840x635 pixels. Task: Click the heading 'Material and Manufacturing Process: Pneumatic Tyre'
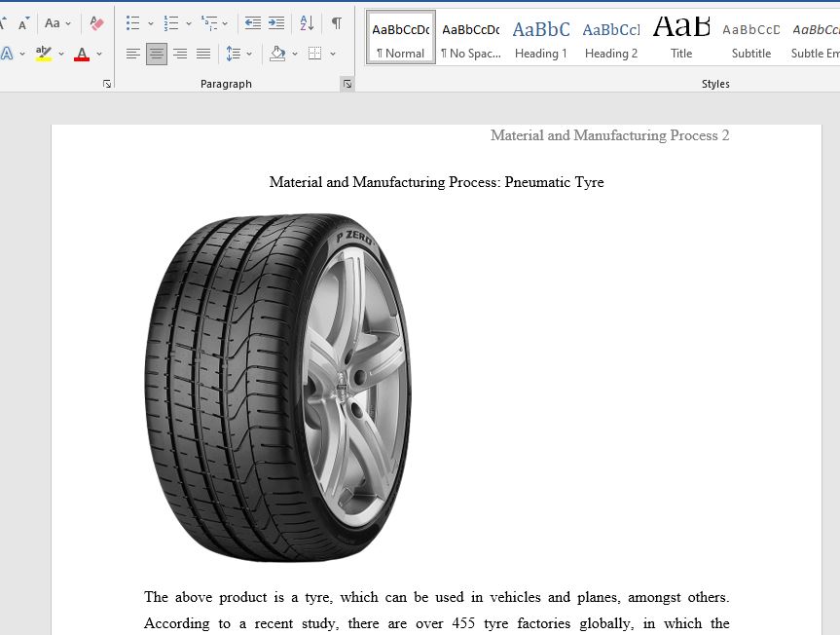[x=437, y=182]
